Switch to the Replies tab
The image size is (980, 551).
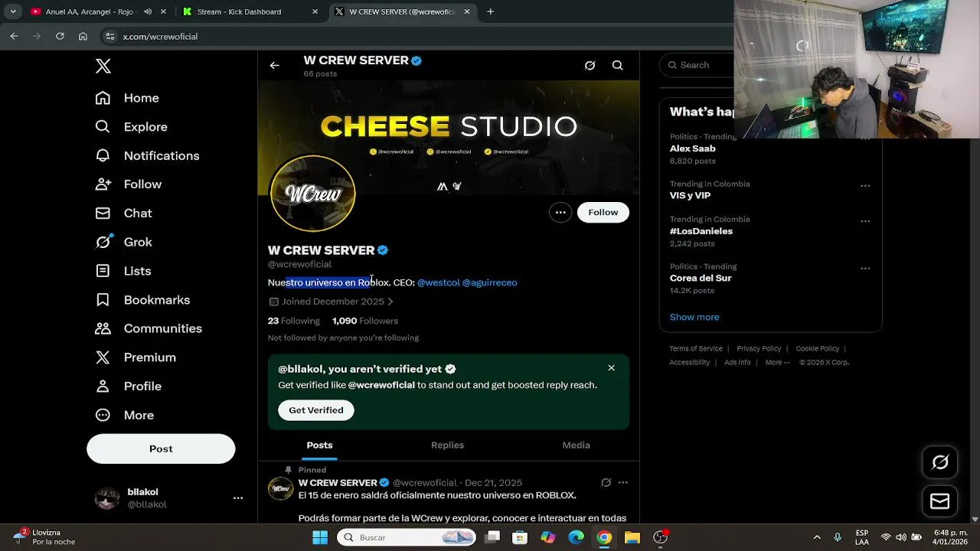point(447,445)
